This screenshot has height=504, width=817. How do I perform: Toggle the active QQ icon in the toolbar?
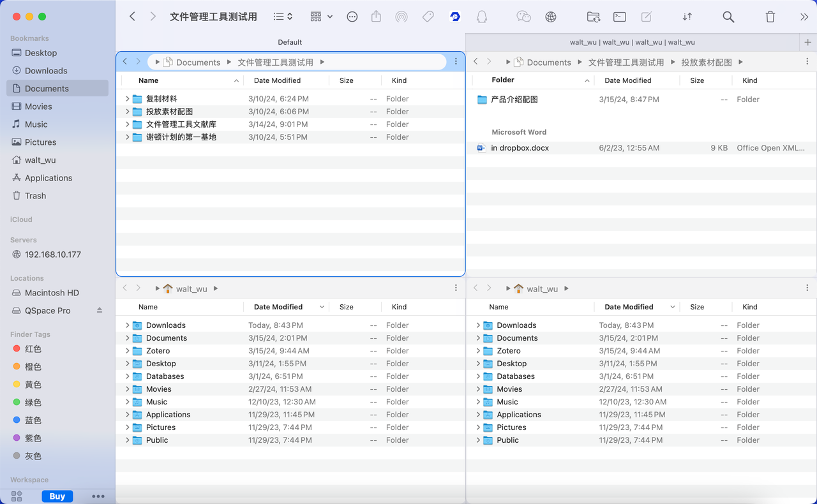tap(454, 17)
